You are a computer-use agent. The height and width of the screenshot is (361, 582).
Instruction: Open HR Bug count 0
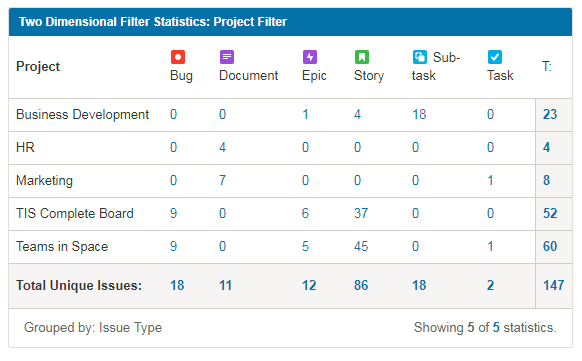(x=173, y=147)
